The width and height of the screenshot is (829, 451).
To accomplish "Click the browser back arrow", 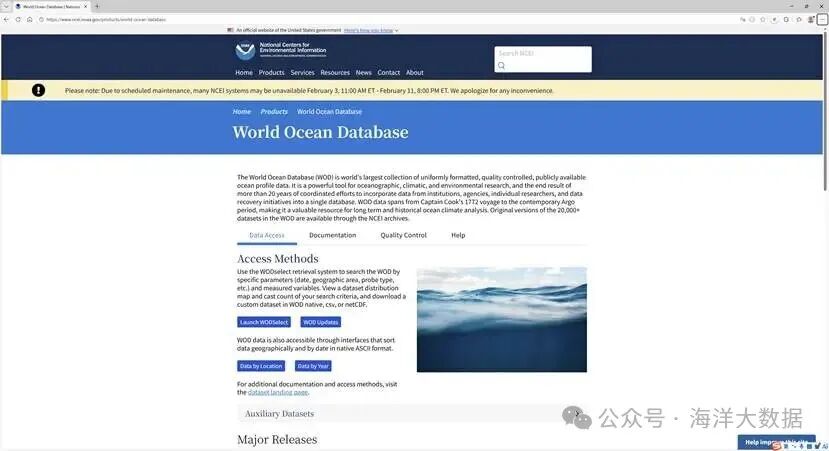I will 6,19.
